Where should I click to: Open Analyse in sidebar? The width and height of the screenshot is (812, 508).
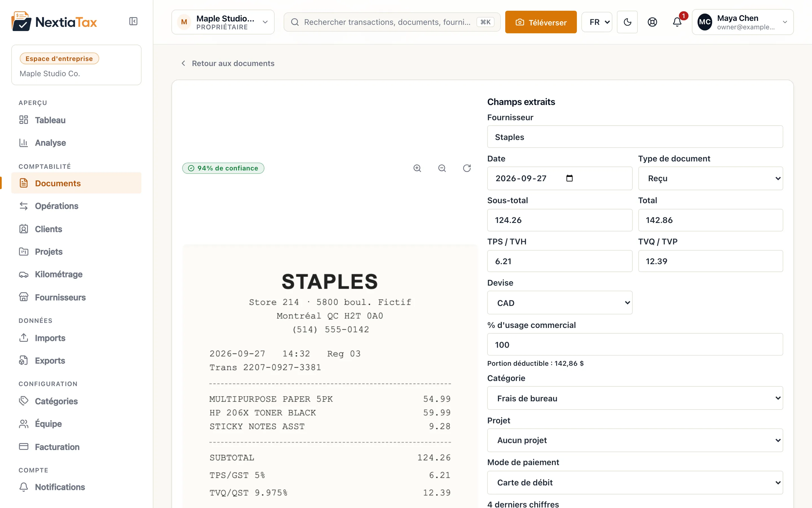pyautogui.click(x=76, y=143)
